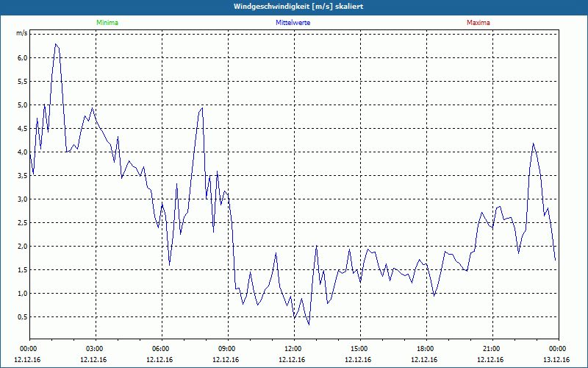
Task: Click the 03:00 time axis label
Action: [x=96, y=349]
